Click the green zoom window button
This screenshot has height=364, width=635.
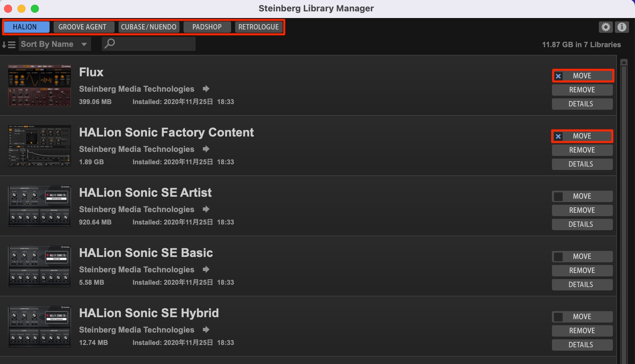point(35,8)
